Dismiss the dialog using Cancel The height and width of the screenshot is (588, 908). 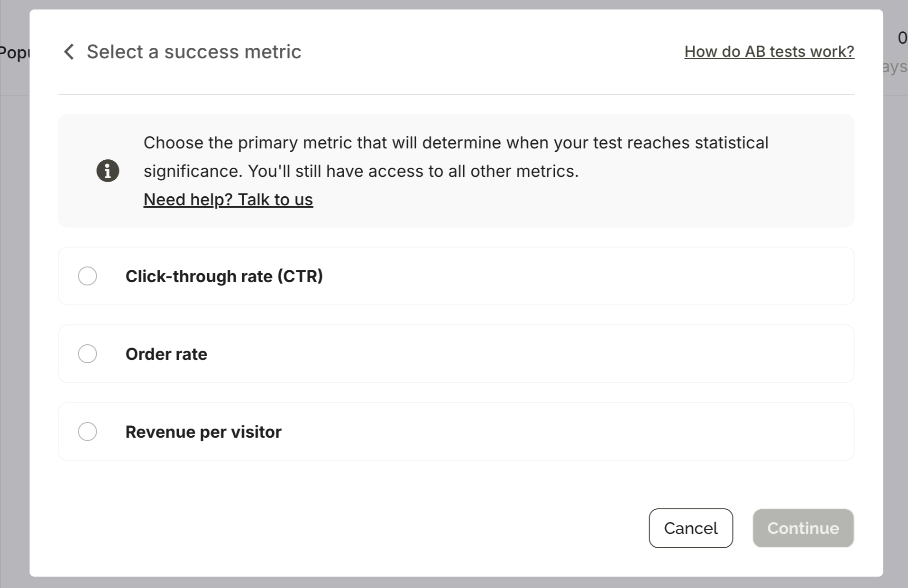coord(690,528)
